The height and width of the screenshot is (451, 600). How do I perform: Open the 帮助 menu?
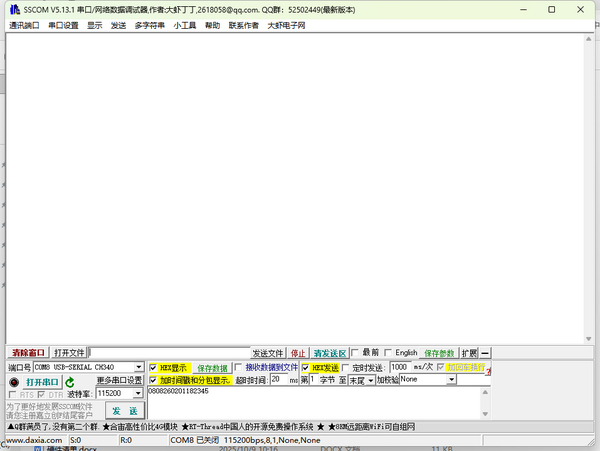[x=212, y=25]
